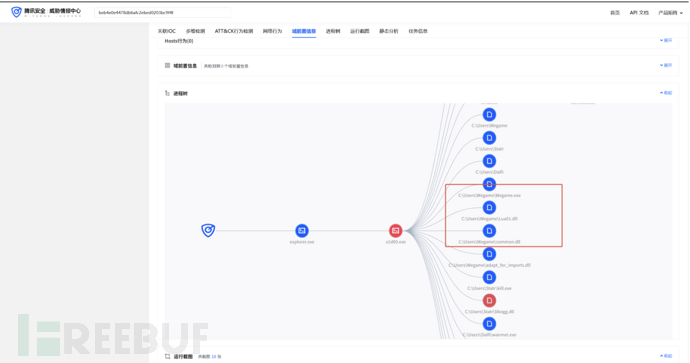The width and height of the screenshot is (690, 363).
Task: Click the shield root node in process tree
Action: pyautogui.click(x=208, y=230)
